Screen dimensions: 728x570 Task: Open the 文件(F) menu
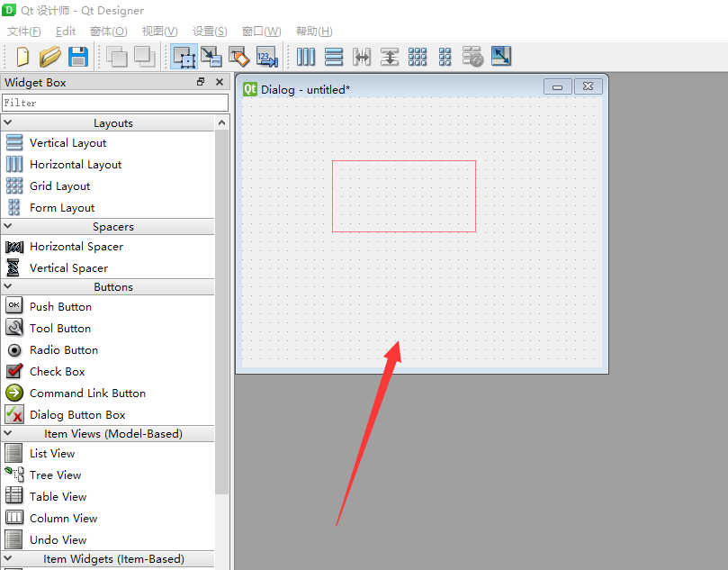pyautogui.click(x=23, y=32)
